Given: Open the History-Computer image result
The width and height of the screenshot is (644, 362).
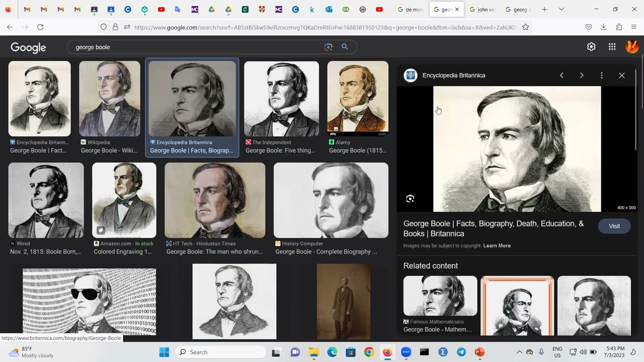Looking at the screenshot, I should click(x=331, y=200).
